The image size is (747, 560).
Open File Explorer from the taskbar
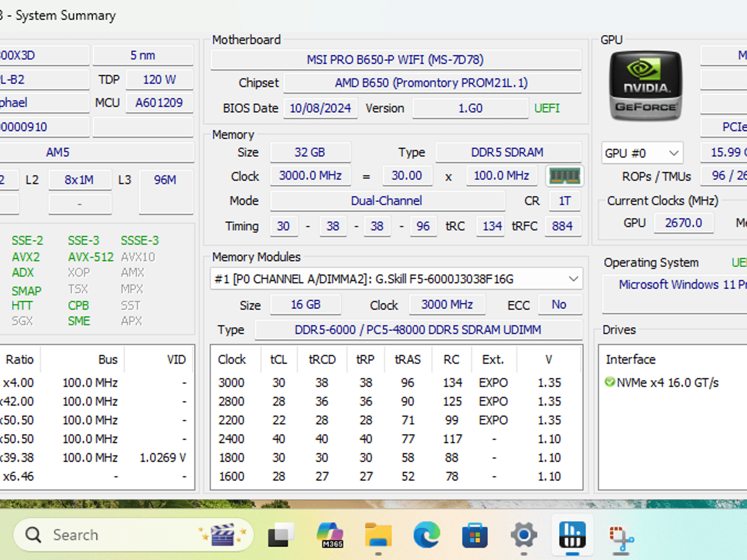coord(378,535)
